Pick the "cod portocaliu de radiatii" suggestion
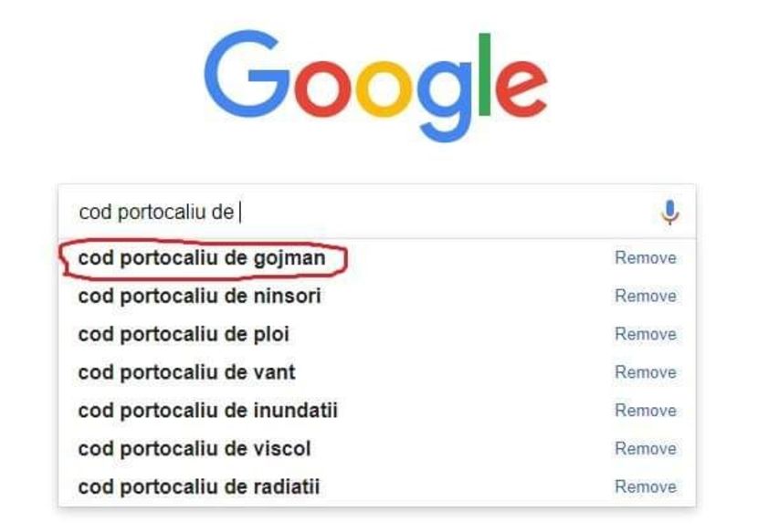Viewport: 758px width, 532px height. pyautogui.click(x=199, y=487)
